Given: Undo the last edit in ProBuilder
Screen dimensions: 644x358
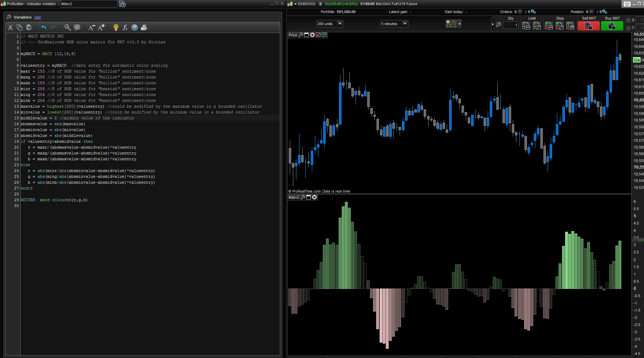Looking at the screenshot, I should 44,28.
